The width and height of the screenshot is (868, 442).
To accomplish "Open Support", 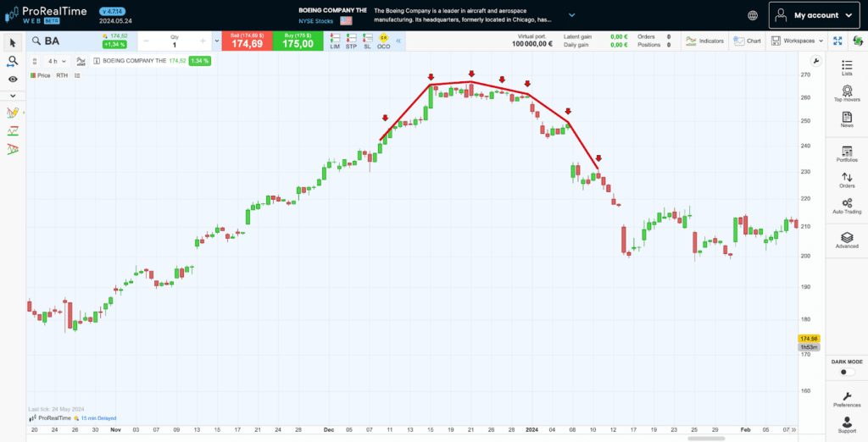I will [x=847, y=425].
